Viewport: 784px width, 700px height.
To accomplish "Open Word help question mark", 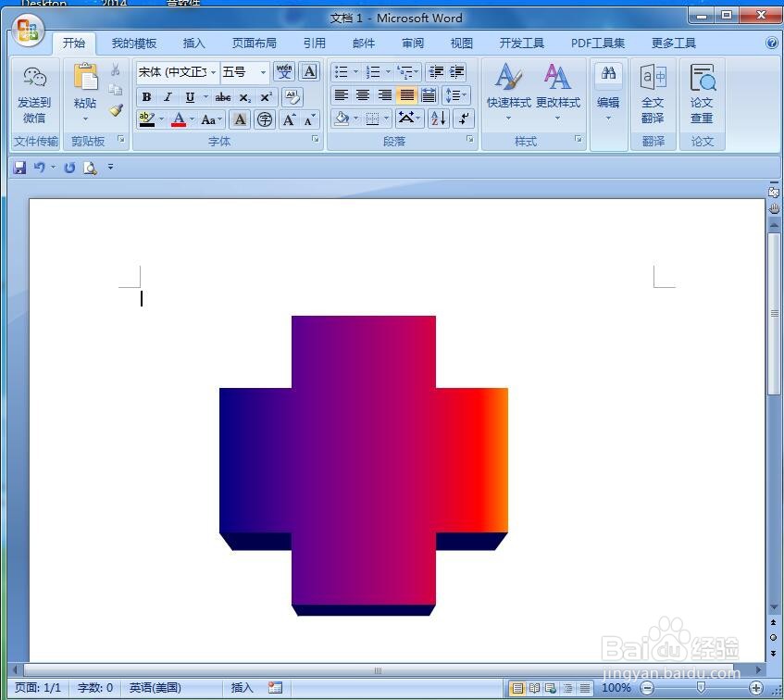I will [771, 43].
